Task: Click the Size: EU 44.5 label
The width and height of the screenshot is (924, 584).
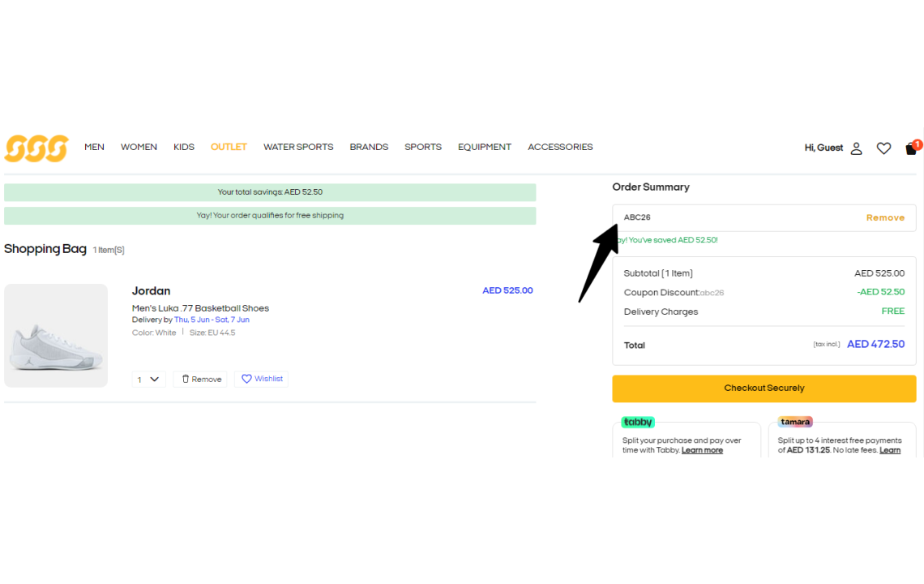Action: click(x=212, y=333)
